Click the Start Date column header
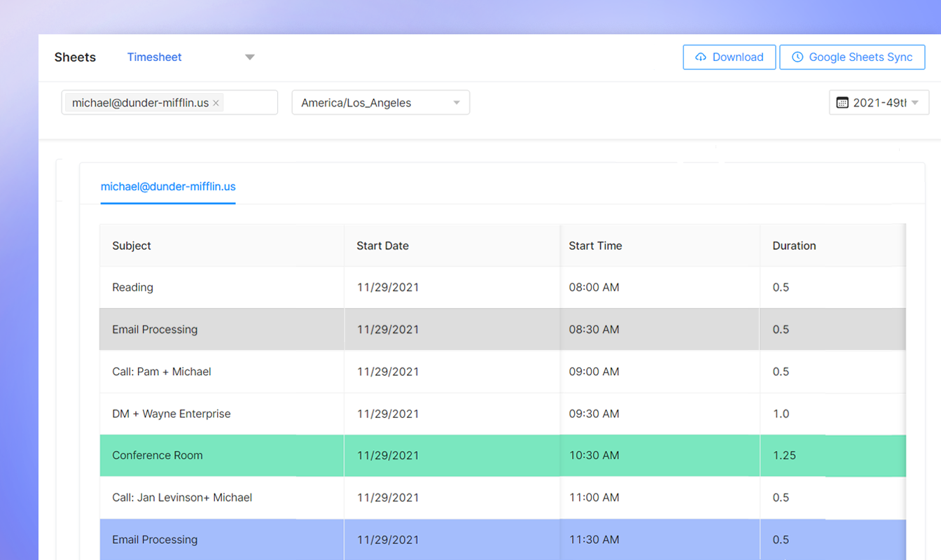This screenshot has height=560, width=941. point(452,246)
